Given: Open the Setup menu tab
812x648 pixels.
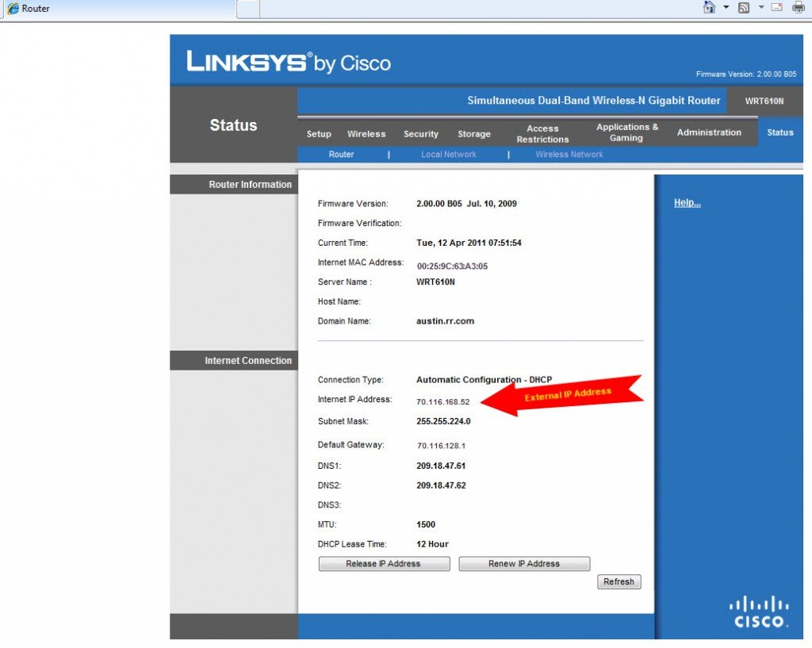Looking at the screenshot, I should click(319, 133).
